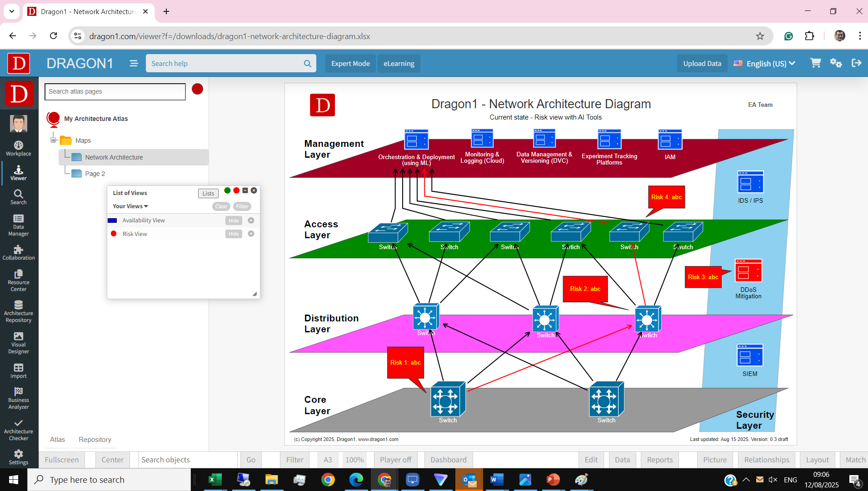This screenshot has width=868, height=491.
Task: Open eLearning
Action: point(399,64)
